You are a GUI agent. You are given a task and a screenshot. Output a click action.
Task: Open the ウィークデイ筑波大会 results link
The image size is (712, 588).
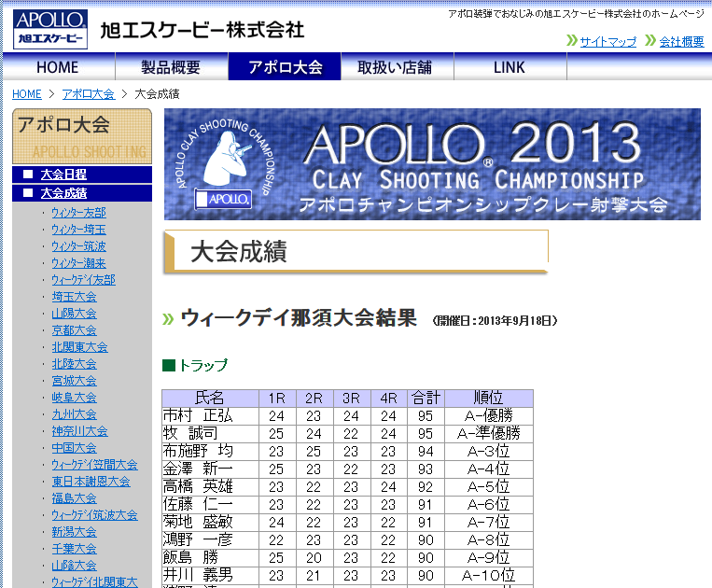94,515
